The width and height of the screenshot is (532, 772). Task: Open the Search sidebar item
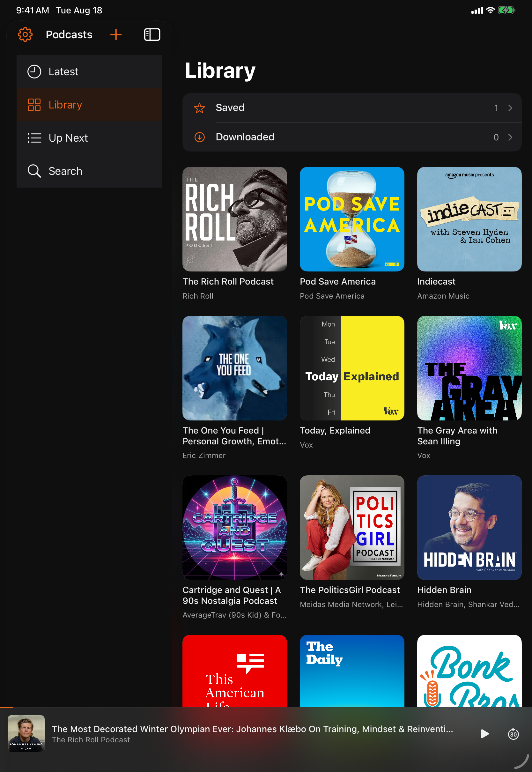(89, 171)
